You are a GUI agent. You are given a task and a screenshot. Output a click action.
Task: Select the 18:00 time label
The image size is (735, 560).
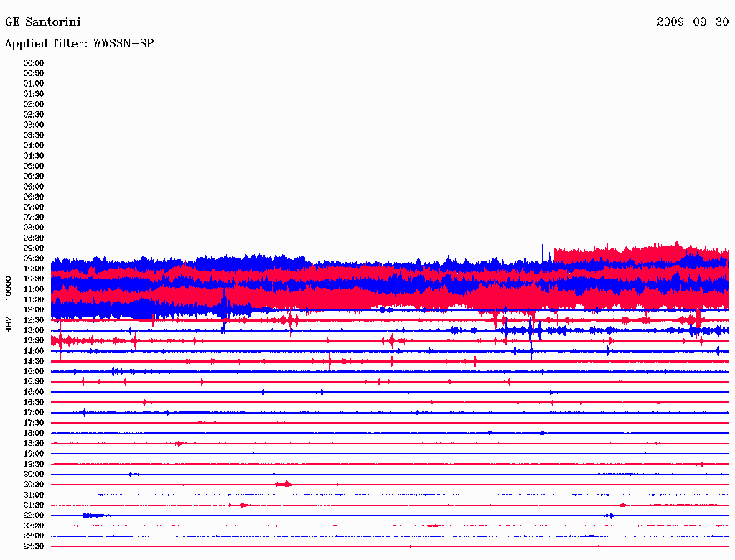pyautogui.click(x=34, y=434)
